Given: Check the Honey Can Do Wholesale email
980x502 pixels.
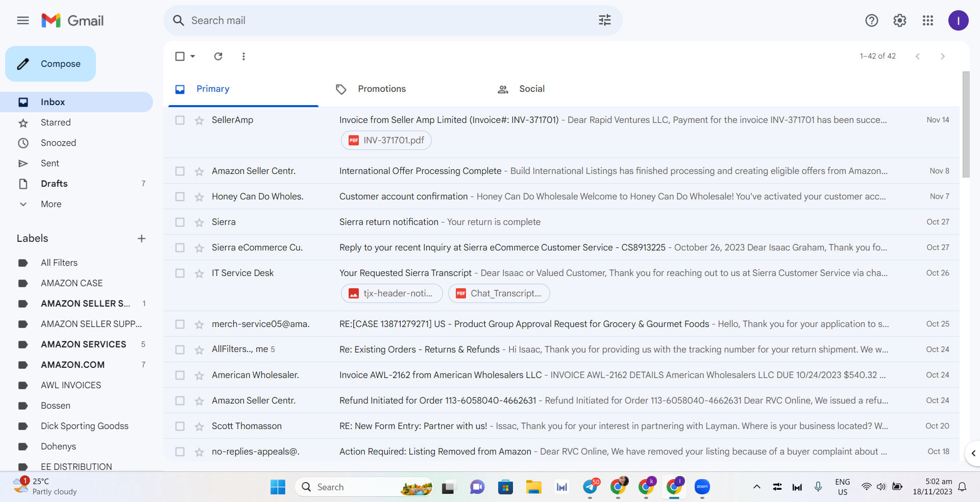Looking at the screenshot, I should [x=180, y=196].
